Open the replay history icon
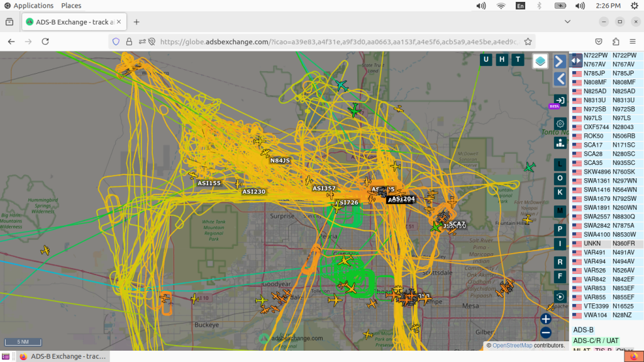644x362 pixels. click(x=560, y=297)
